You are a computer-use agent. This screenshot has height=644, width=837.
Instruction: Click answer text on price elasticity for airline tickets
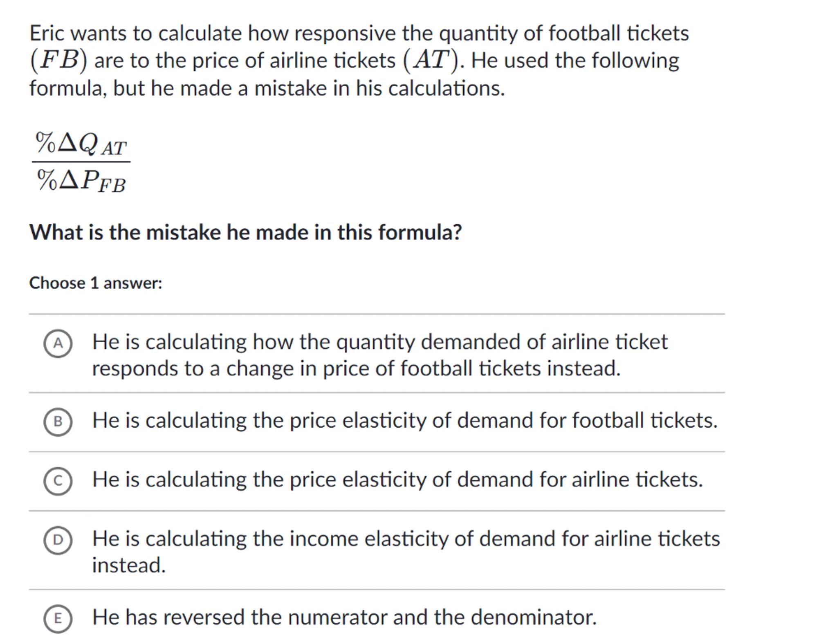[397, 479]
